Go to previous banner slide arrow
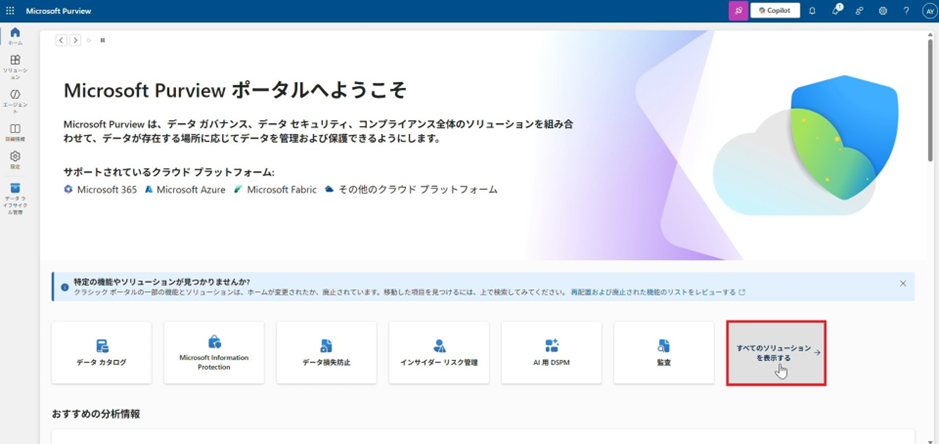This screenshot has height=444, width=939. coord(61,40)
